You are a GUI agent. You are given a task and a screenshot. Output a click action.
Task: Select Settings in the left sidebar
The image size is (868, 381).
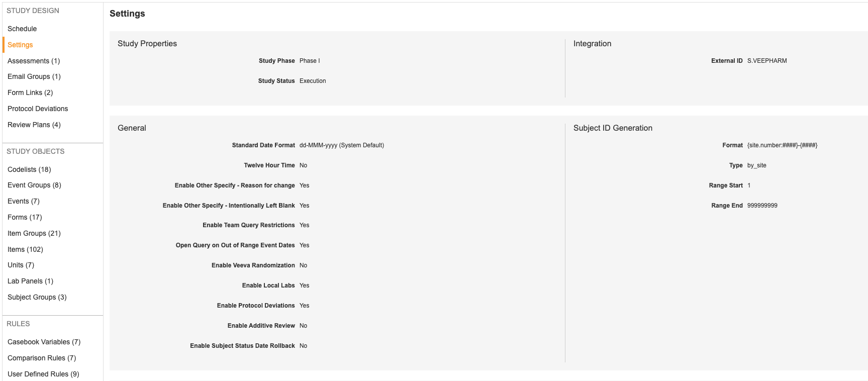pos(20,45)
